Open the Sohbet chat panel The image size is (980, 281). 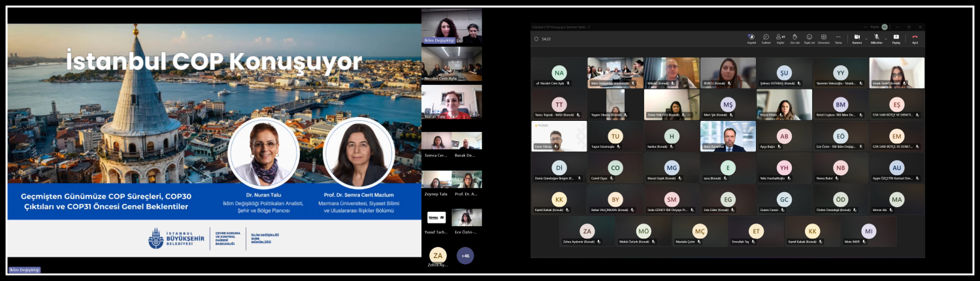point(766,39)
